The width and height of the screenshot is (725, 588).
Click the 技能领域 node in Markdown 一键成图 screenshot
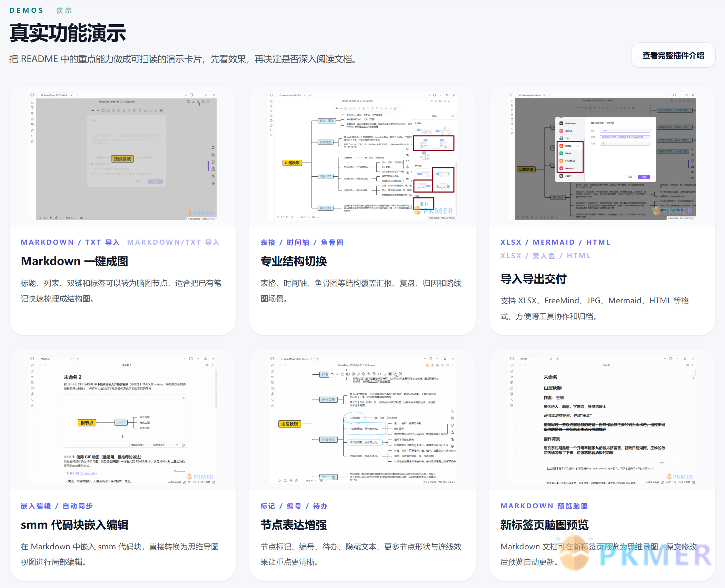pos(122,159)
